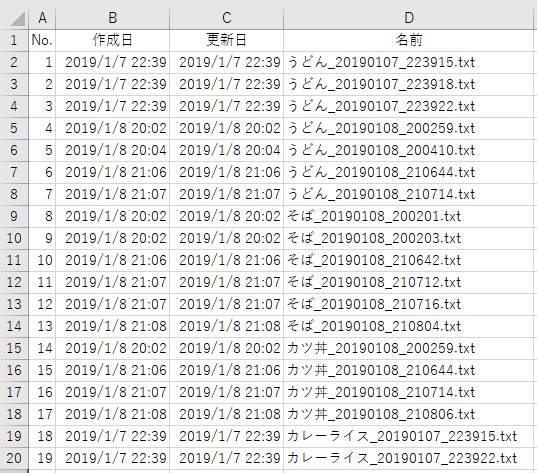Select cell カツ丼_20190108_210644.txt
Viewport: 537px width, 473px height.
coord(409,370)
